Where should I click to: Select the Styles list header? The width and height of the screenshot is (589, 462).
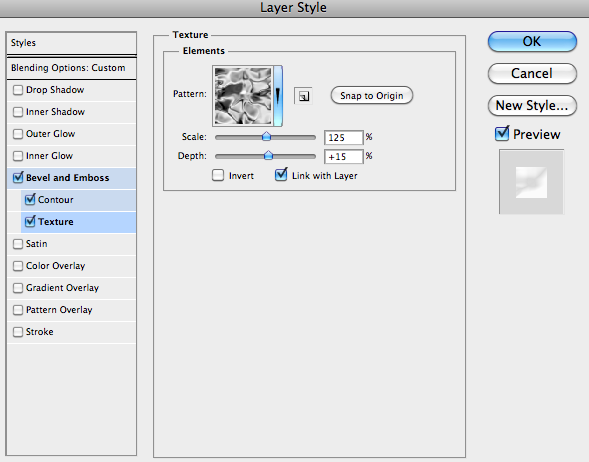[x=71, y=43]
